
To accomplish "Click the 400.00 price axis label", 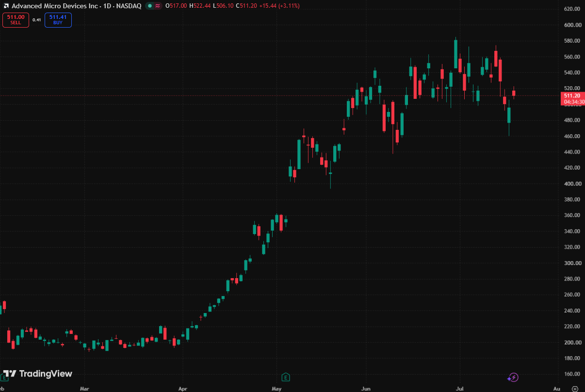I will tap(573, 184).
